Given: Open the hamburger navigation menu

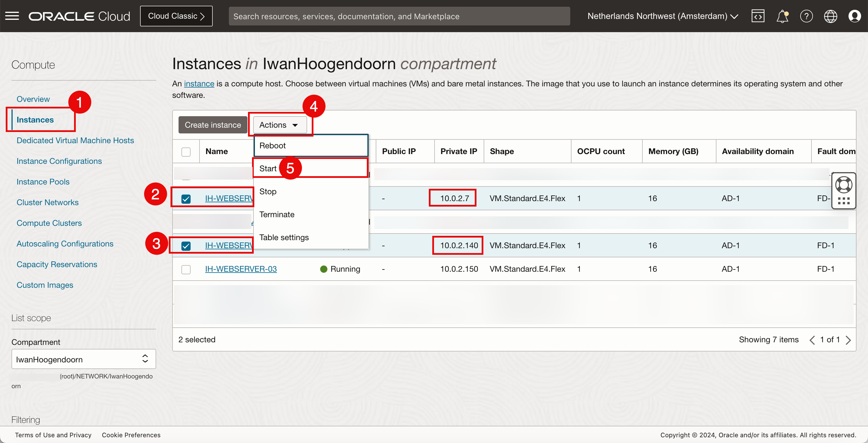Looking at the screenshot, I should click(x=12, y=16).
